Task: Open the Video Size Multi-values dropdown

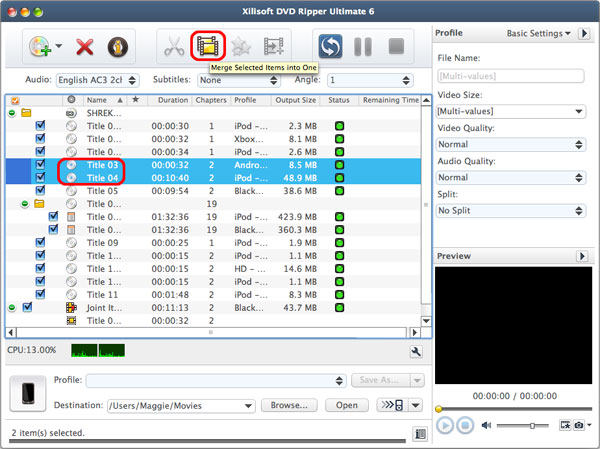Action: [x=510, y=111]
